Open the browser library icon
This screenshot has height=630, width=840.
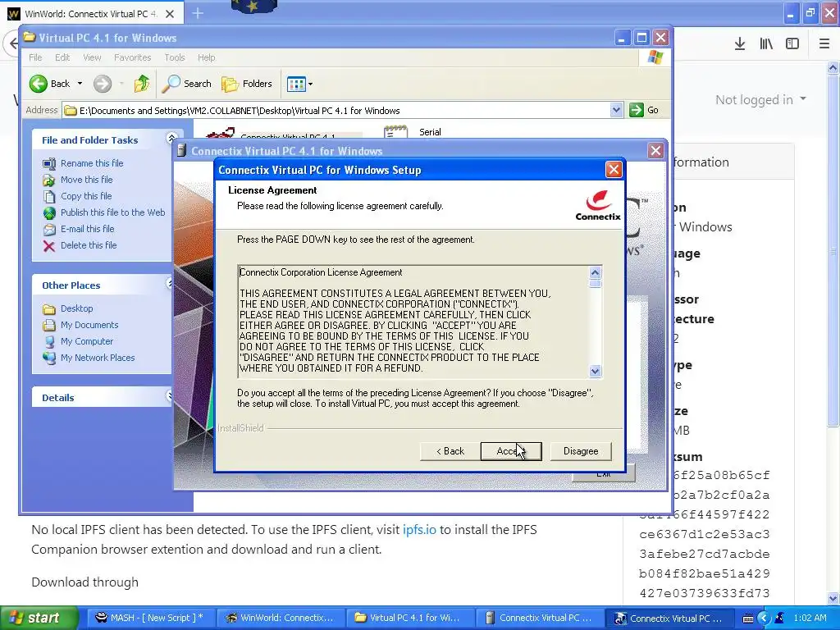tap(766, 44)
